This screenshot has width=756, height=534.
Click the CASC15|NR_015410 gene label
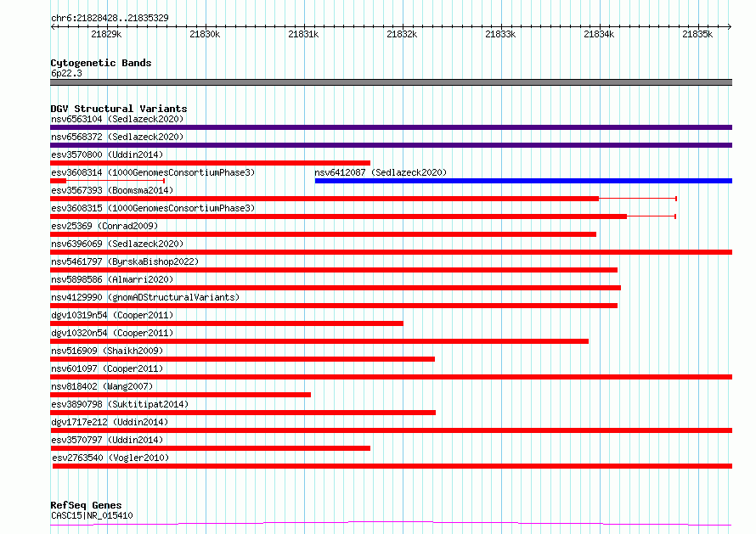[92, 515]
